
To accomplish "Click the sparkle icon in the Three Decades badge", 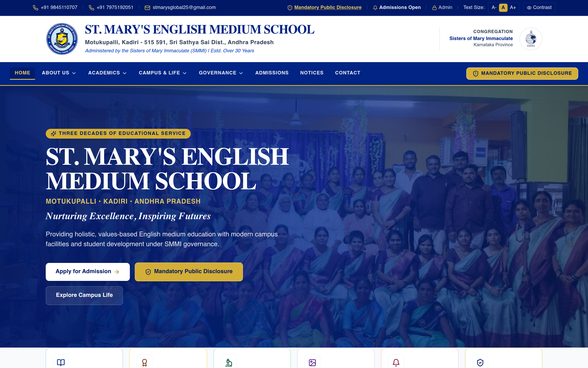I will pyautogui.click(x=53, y=134).
